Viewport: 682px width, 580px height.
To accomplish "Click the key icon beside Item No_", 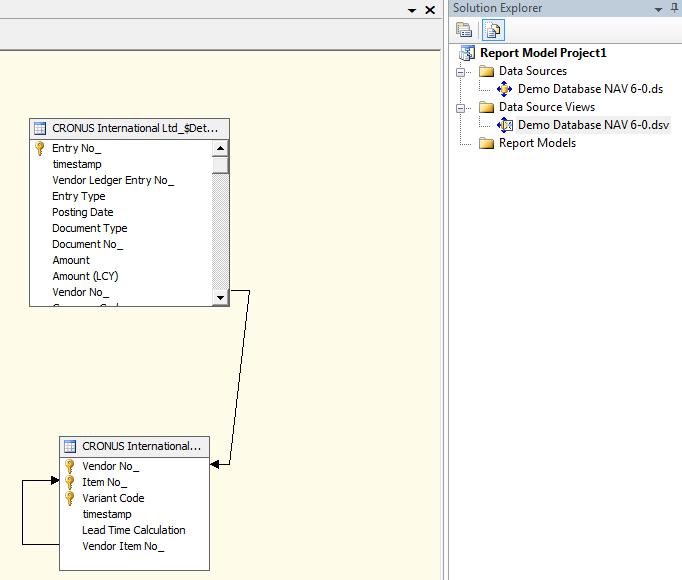I will (70, 482).
